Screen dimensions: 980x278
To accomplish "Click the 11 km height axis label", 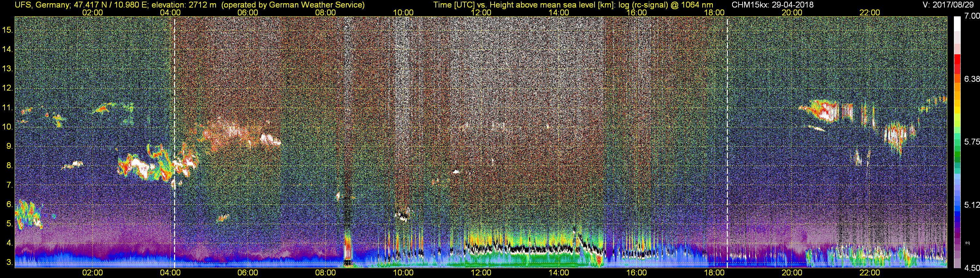I will point(8,107).
